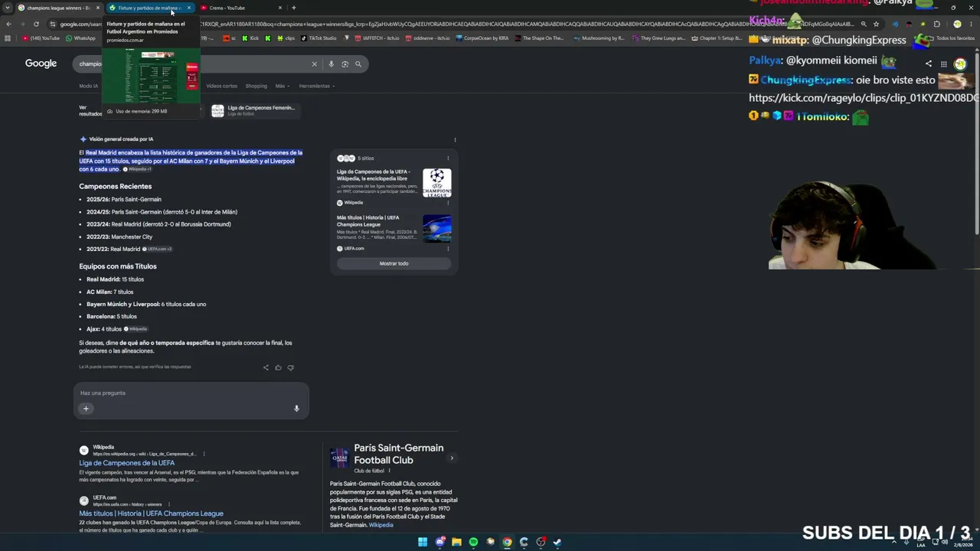Screen dimensions: 980x551
Task: Dislike the AI overview answer
Action: pos(290,367)
